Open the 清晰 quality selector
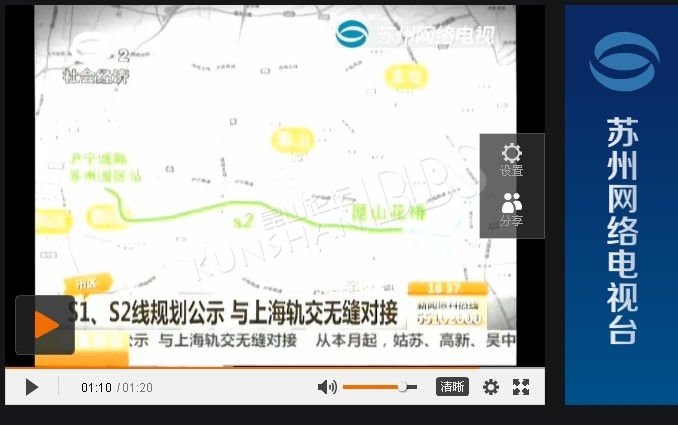The width and height of the screenshot is (678, 427). point(452,386)
